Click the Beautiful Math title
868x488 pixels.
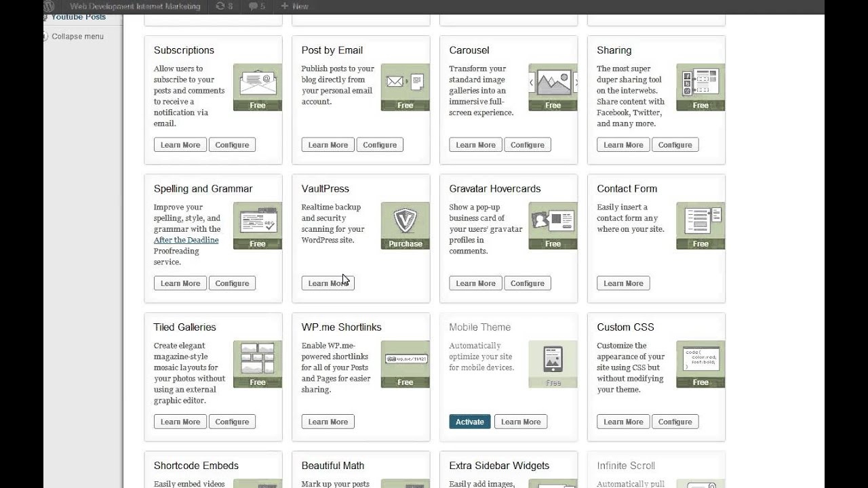point(333,466)
